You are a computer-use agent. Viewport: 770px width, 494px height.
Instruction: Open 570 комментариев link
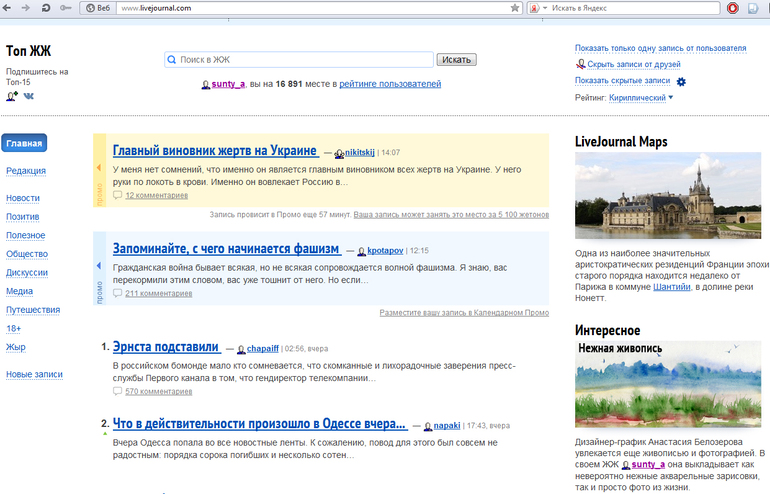(x=159, y=392)
